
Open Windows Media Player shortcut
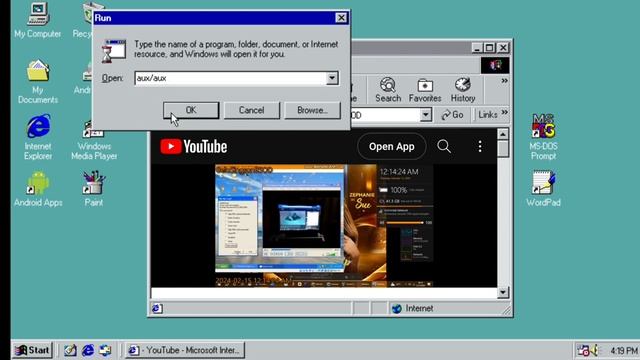coord(94,141)
